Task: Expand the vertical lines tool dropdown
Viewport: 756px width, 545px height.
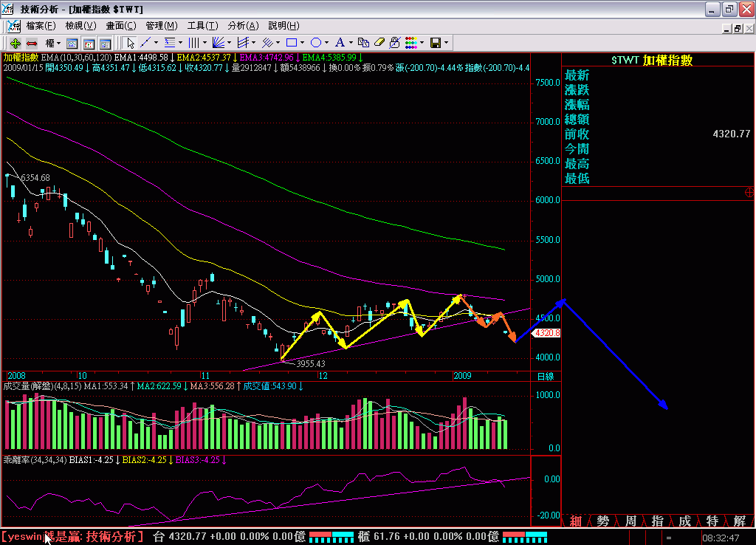Action: point(205,43)
